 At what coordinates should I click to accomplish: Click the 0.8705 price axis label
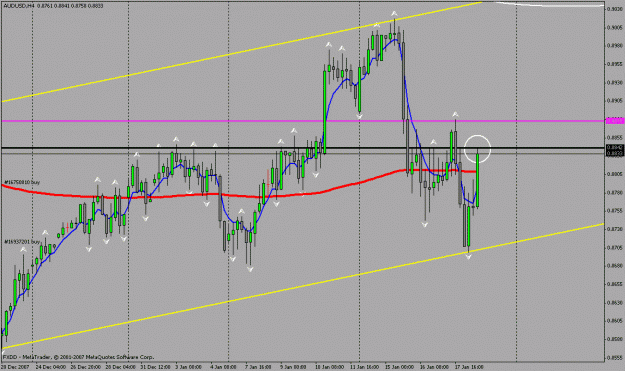[615, 247]
